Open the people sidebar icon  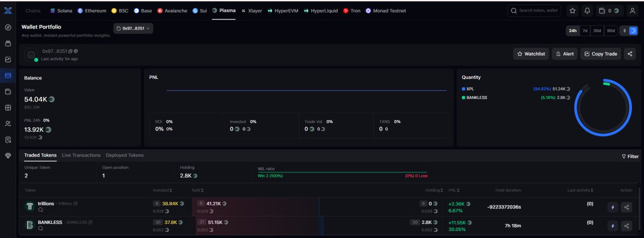click(8, 124)
